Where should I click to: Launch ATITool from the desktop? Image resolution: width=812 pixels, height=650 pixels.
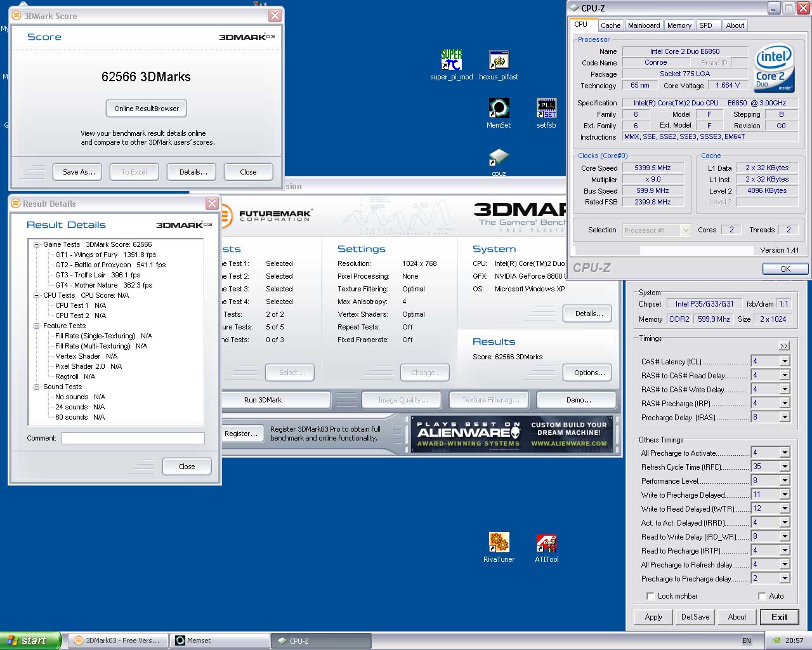pos(546,547)
